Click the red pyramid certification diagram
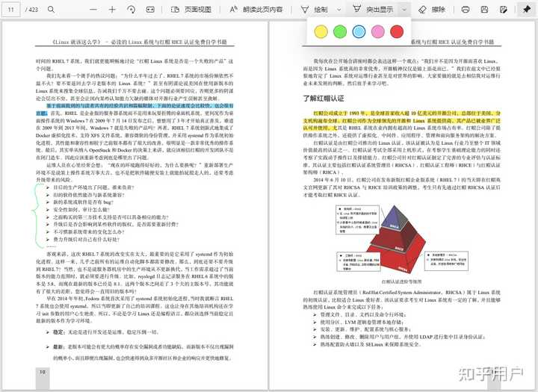Image resolution: width=538 pixels, height=392 pixels. [396, 240]
